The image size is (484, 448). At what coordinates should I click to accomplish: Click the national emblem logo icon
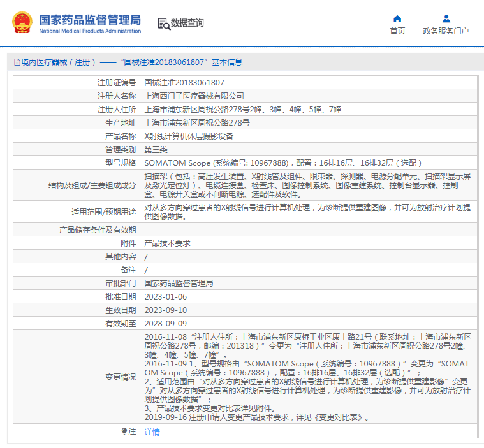(22, 22)
